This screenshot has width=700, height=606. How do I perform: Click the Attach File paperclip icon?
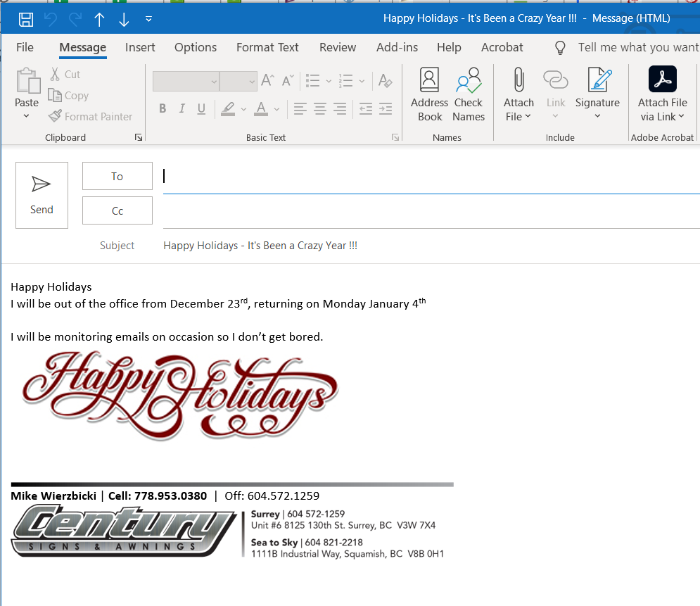click(x=518, y=80)
